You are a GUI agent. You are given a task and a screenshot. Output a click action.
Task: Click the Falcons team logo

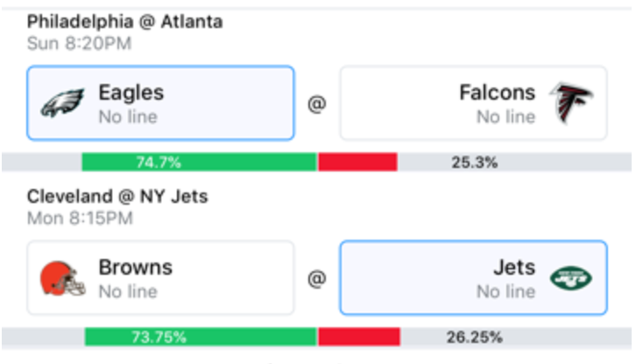(x=571, y=103)
